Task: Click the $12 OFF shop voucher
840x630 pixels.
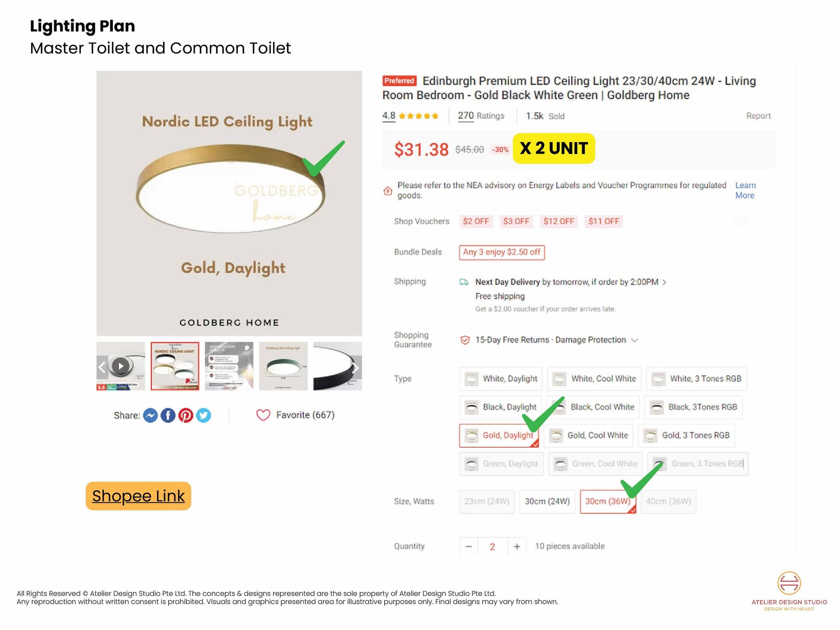Action: point(558,221)
